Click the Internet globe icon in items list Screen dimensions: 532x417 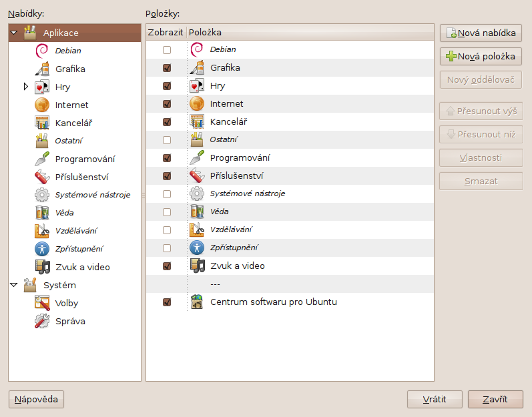(x=196, y=103)
